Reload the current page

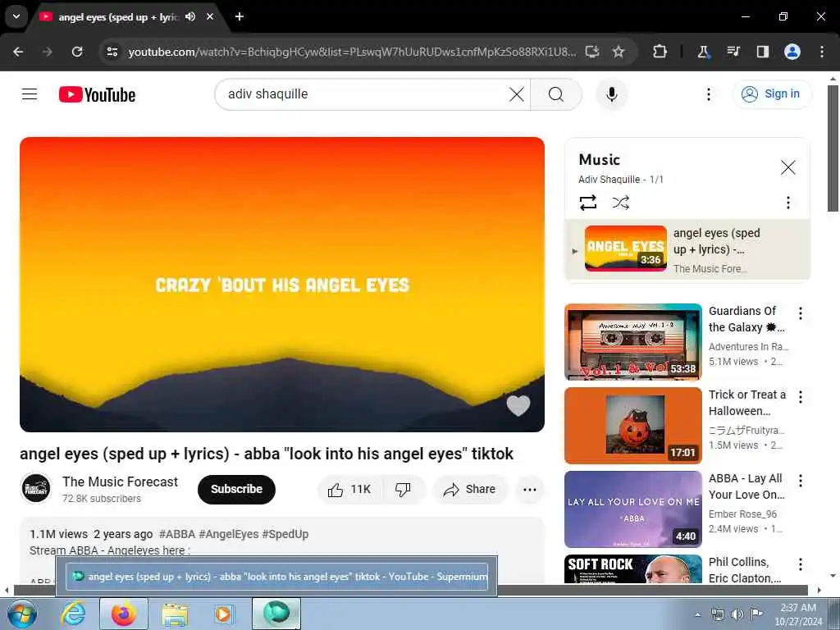pyautogui.click(x=77, y=52)
